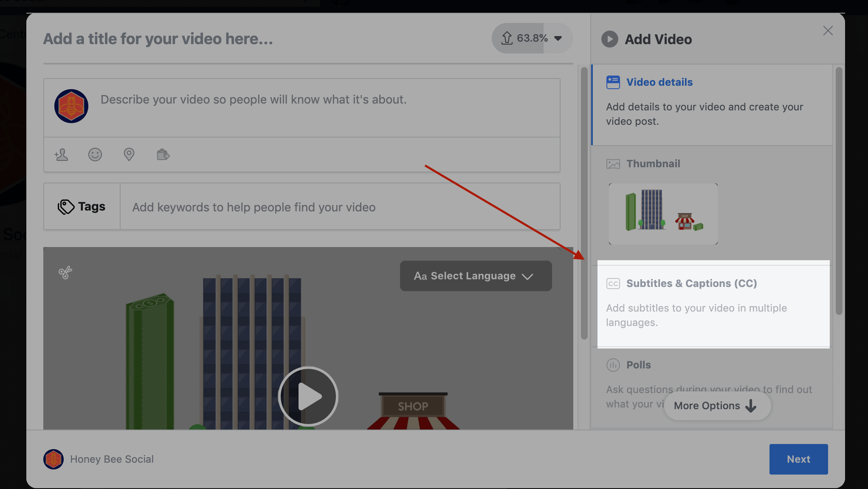Click the tag people icon
Image resolution: width=868 pixels, height=489 pixels.
click(x=62, y=155)
